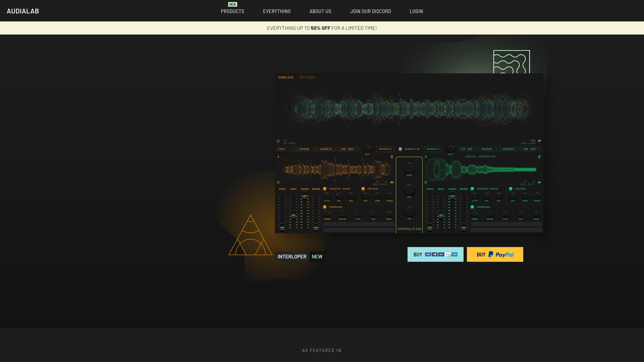Toggle sampler B Transient Shaper switch
The image size is (644, 362).
tap(472, 189)
